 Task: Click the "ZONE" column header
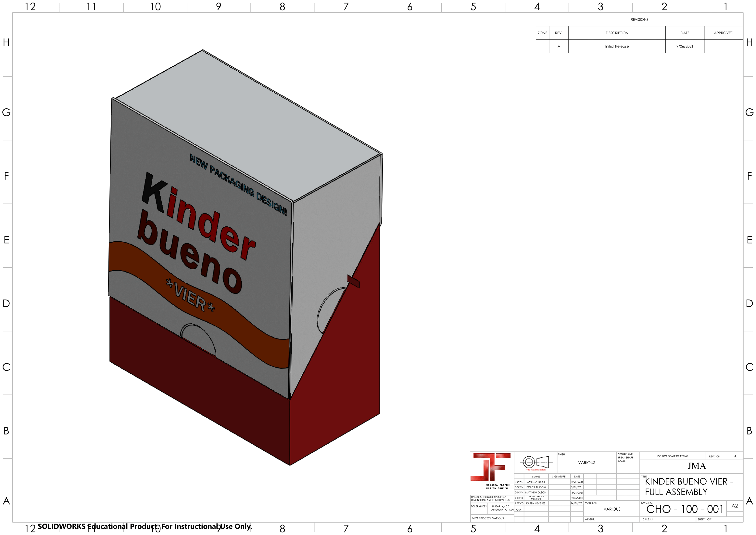pyautogui.click(x=542, y=33)
